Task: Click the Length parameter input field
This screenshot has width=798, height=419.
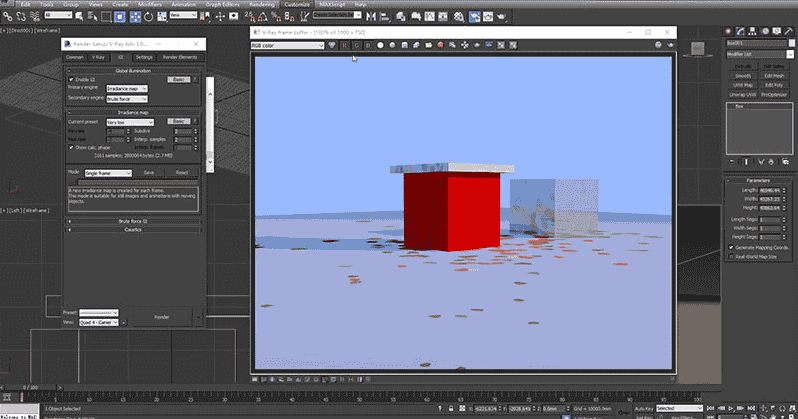Action: coord(769,189)
